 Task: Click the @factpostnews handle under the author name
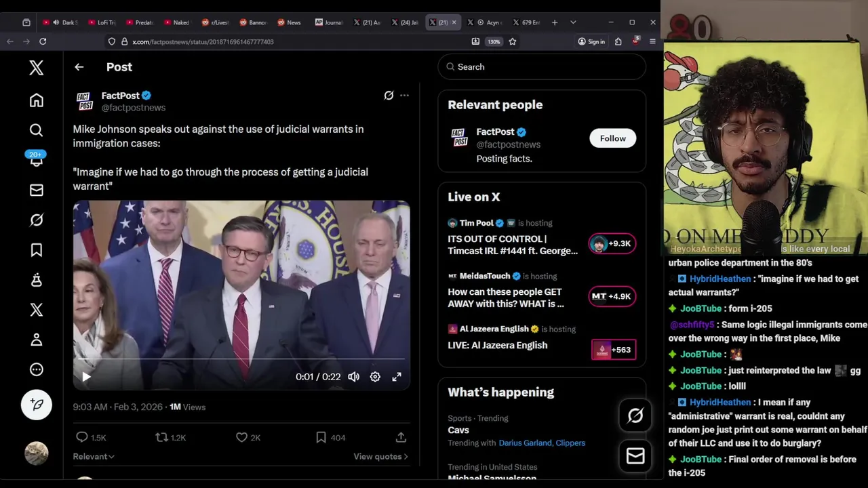point(133,108)
